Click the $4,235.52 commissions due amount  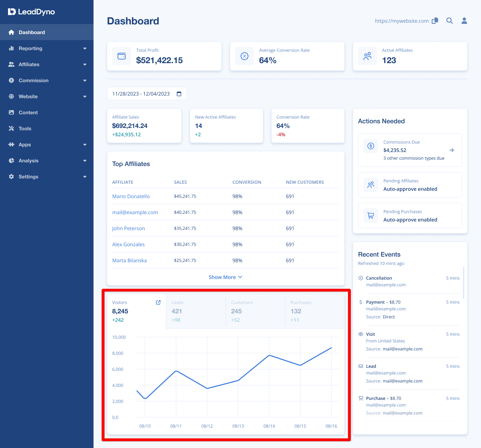[395, 150]
